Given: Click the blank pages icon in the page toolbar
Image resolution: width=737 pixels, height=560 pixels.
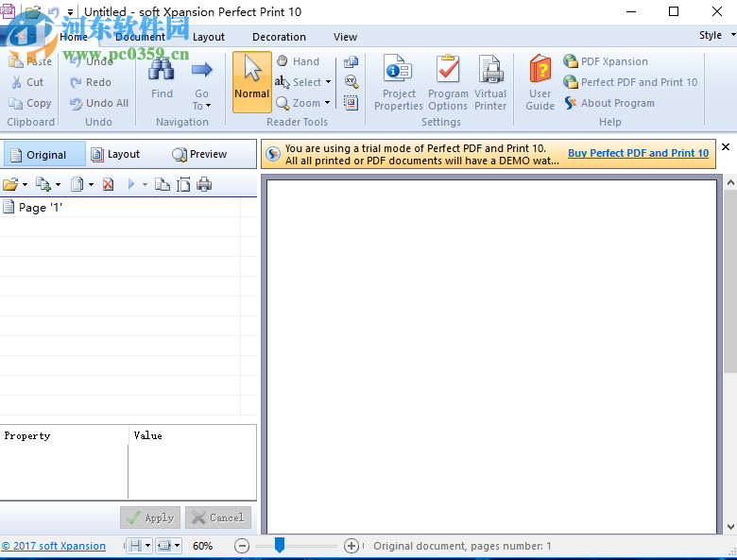Looking at the screenshot, I should [77, 185].
